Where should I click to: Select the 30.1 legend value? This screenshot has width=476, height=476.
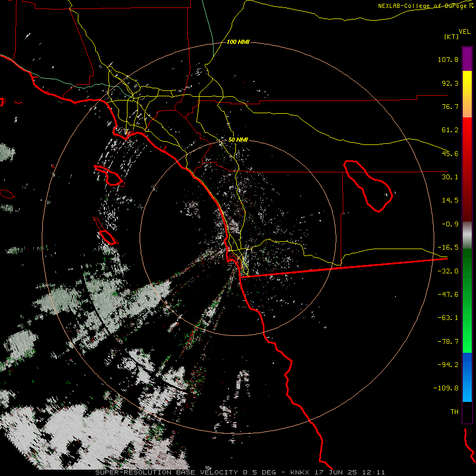pyautogui.click(x=450, y=177)
